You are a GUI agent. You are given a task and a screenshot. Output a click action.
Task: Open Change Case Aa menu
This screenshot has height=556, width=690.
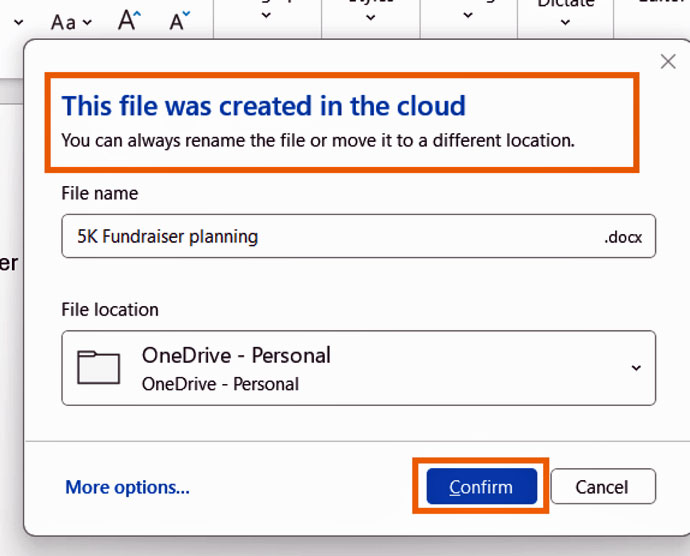click(71, 22)
